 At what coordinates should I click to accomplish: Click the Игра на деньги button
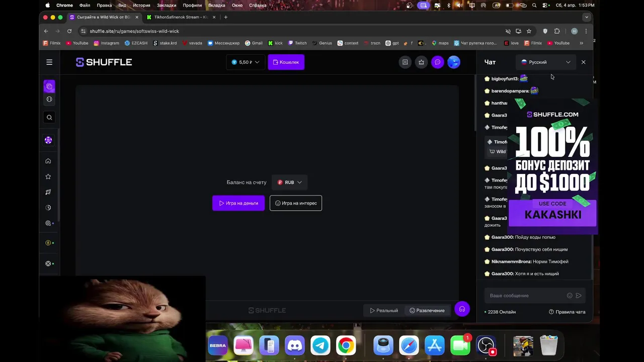coord(238,203)
